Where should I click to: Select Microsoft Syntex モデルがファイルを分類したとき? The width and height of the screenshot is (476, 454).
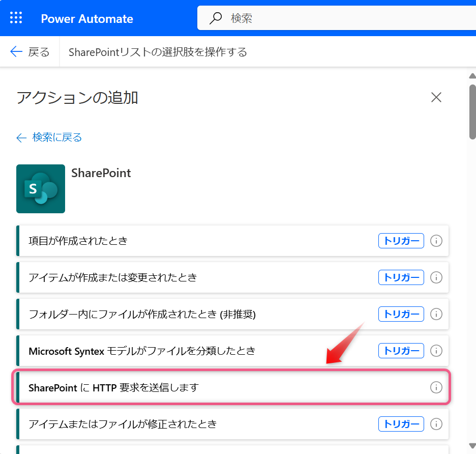pos(232,351)
